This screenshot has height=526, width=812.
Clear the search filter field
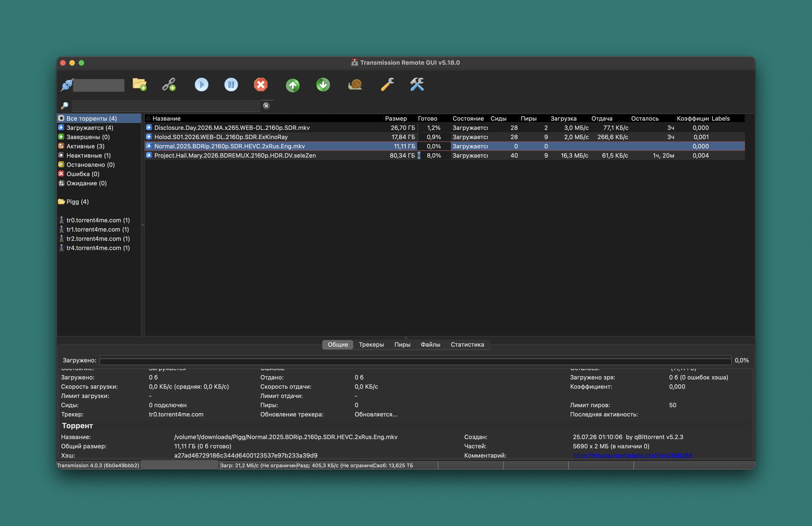(266, 106)
